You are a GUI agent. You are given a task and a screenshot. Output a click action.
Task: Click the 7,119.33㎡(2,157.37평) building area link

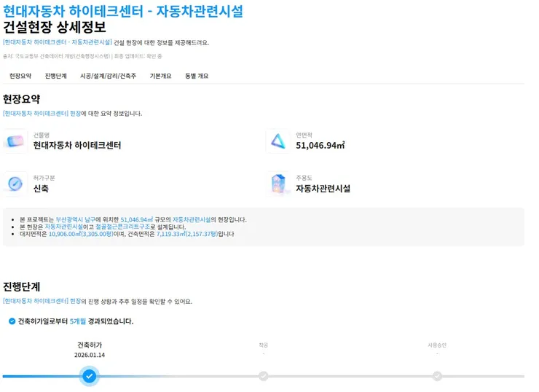187,234
